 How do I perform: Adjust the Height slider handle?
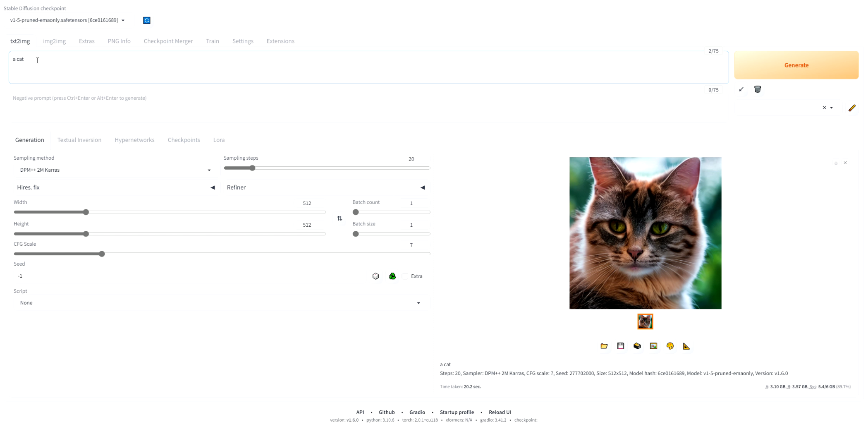pyautogui.click(x=86, y=234)
